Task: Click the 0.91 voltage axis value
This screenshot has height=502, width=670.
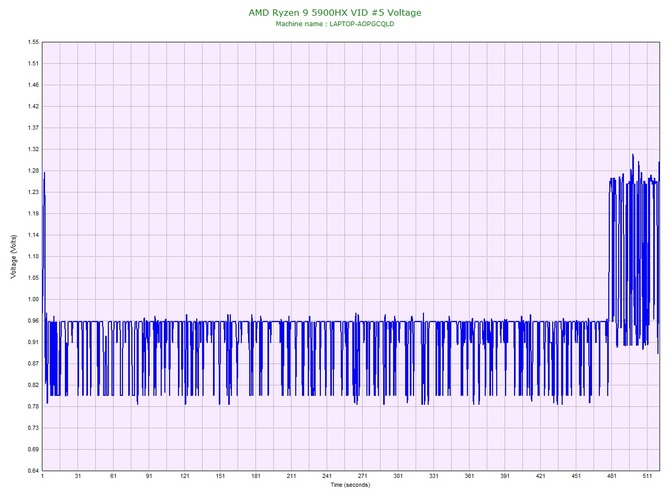Action: coord(33,342)
